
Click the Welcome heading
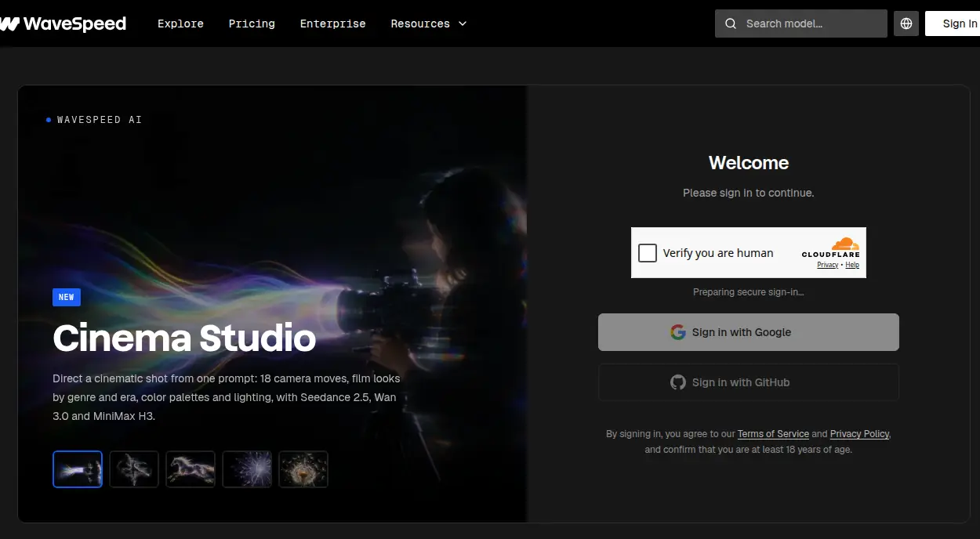pos(749,163)
